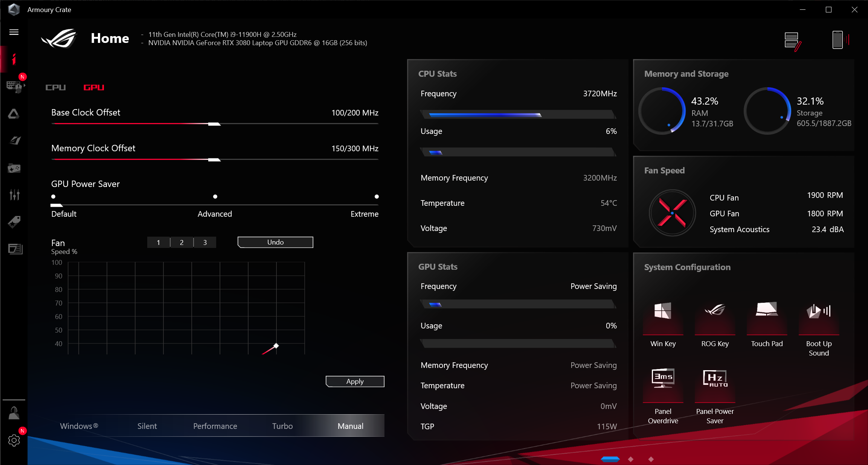Click the CPU Temperature 54°C value
The width and height of the screenshot is (868, 465).
point(609,203)
